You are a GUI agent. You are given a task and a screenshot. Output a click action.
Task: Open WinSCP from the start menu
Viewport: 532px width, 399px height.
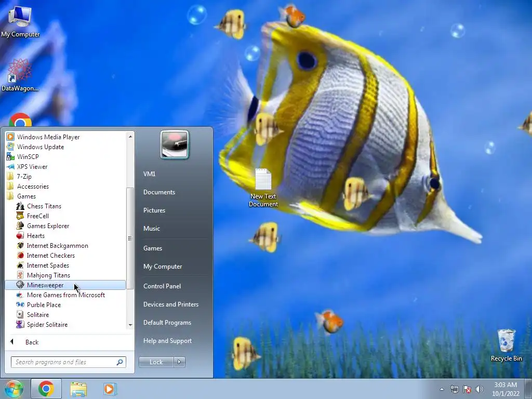65,156
